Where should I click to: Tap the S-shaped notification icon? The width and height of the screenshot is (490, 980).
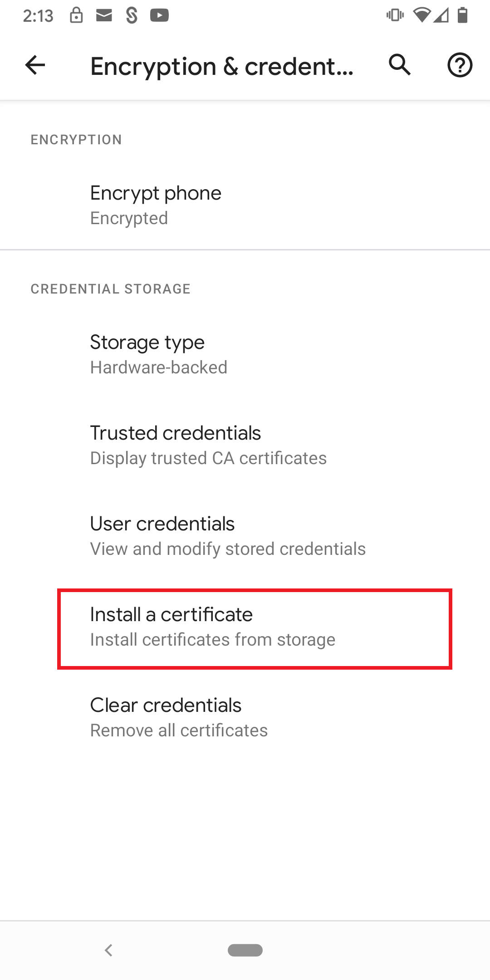[x=132, y=15]
